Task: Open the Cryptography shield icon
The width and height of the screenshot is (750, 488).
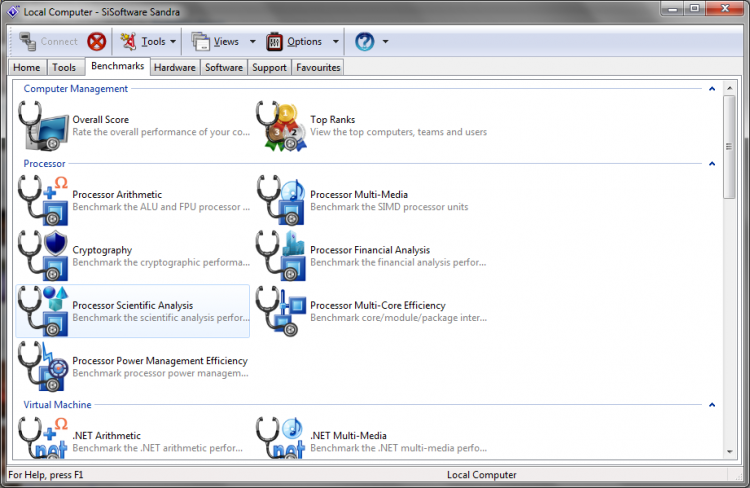Action: (43, 256)
